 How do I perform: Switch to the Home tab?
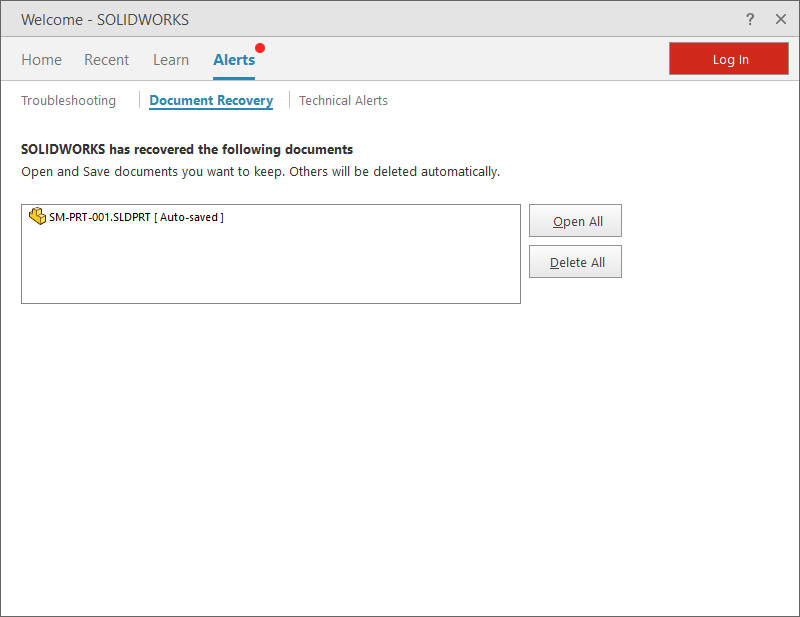pyautogui.click(x=41, y=60)
